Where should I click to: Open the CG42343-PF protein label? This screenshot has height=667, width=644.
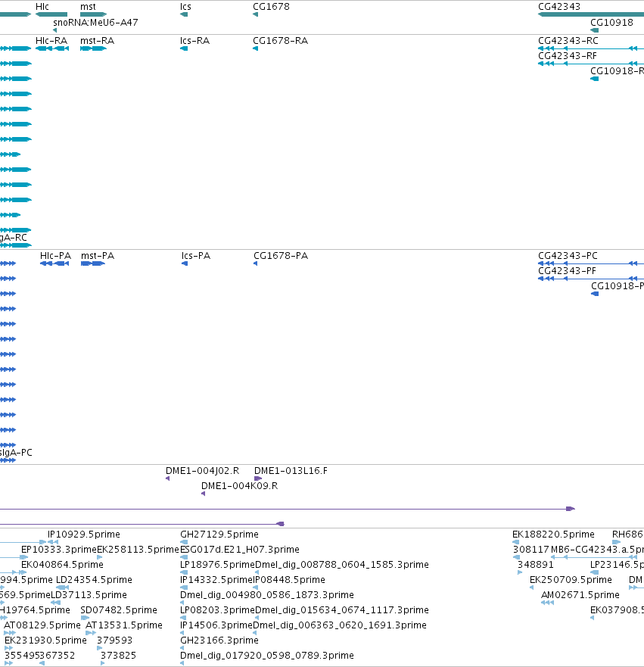[567, 271]
